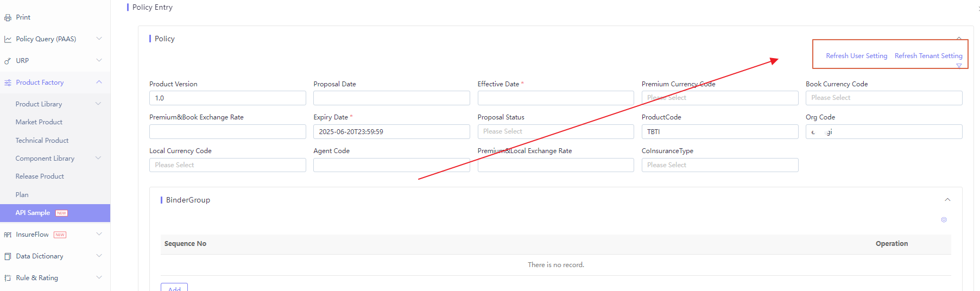Expand the Product Library submenu
This screenshot has width=980, height=291.
[x=98, y=104]
